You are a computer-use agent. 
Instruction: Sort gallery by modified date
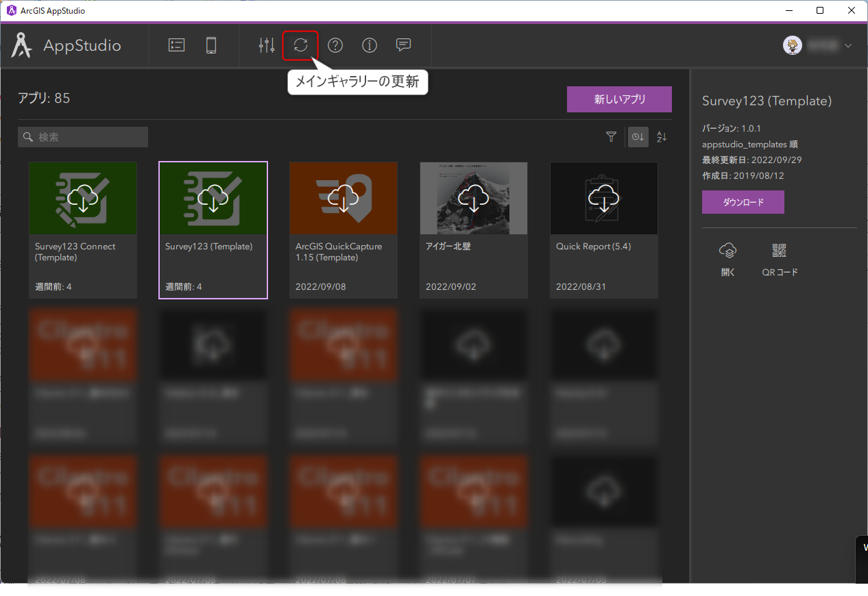638,137
